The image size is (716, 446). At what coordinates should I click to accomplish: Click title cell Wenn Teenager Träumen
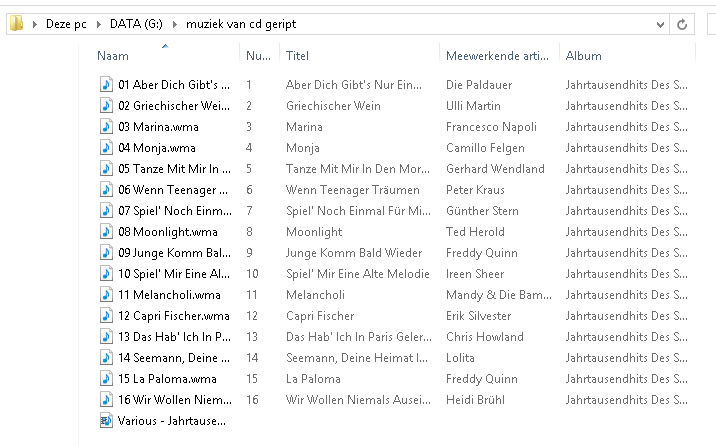tap(353, 189)
